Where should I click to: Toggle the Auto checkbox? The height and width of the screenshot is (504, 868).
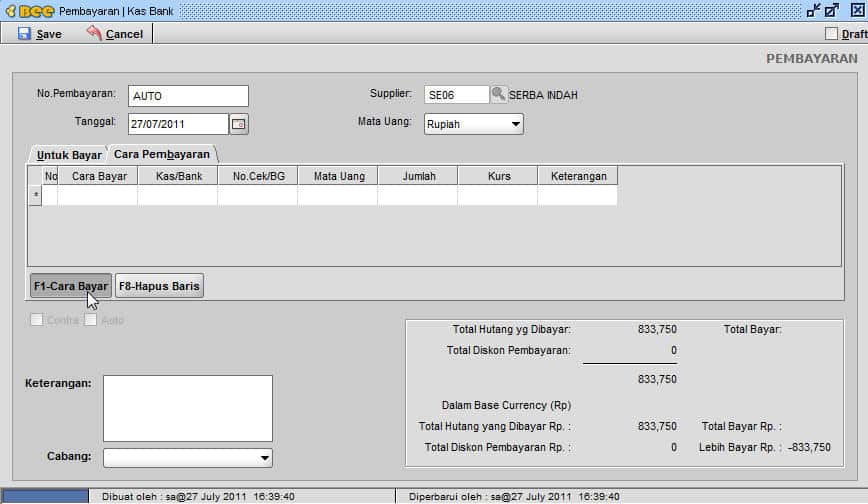(90, 320)
